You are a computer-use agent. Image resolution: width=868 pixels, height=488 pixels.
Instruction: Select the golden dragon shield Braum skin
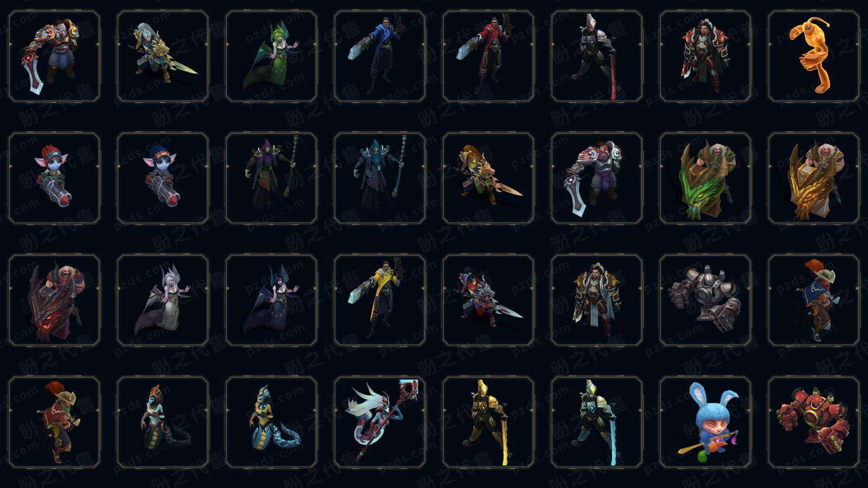[x=813, y=178]
